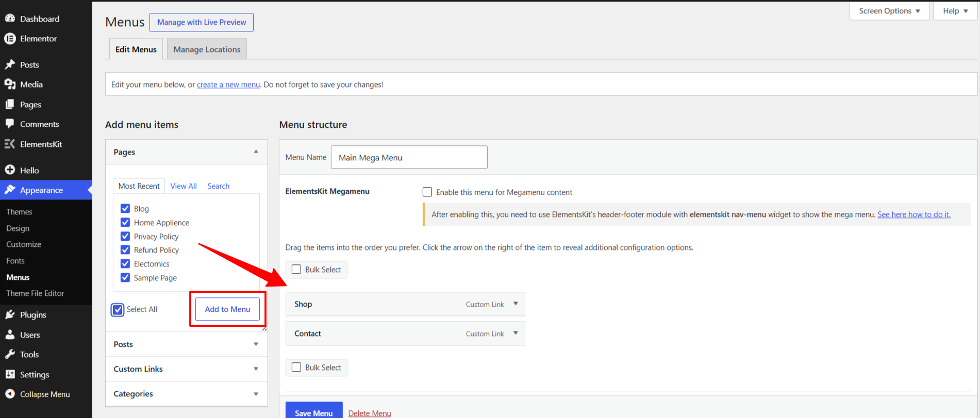Click the Collapse Menu arrow icon

tap(10, 394)
